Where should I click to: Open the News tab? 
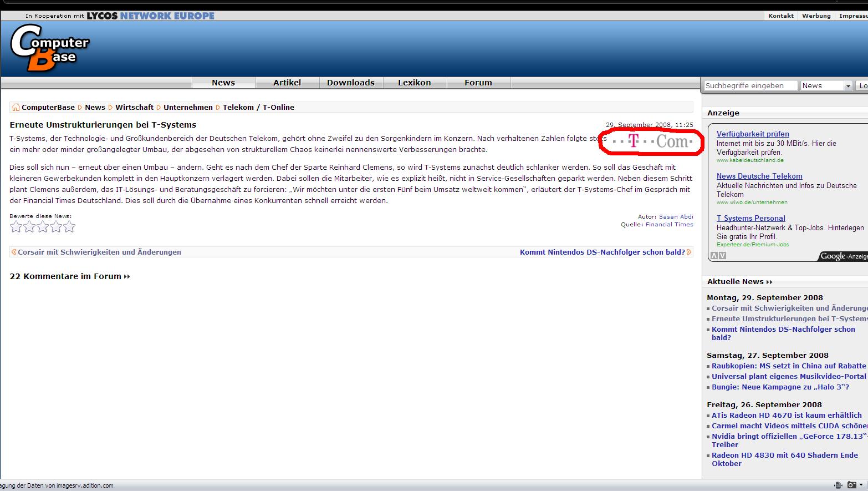(223, 83)
